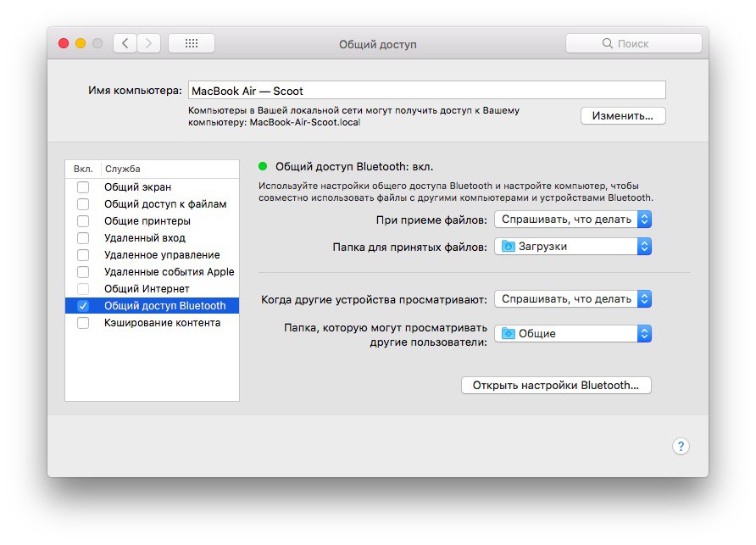Go forward with the right arrow button
The height and width of the screenshot is (545, 756).
[x=148, y=43]
